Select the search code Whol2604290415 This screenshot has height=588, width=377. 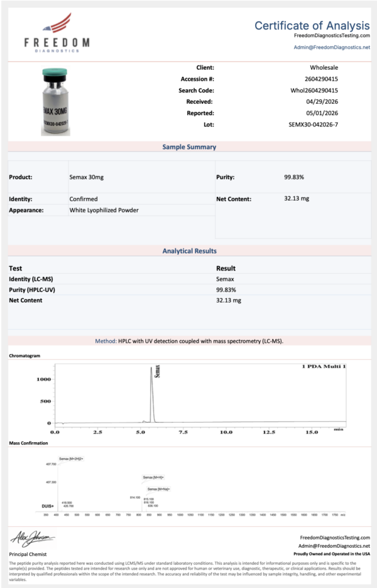click(x=314, y=91)
